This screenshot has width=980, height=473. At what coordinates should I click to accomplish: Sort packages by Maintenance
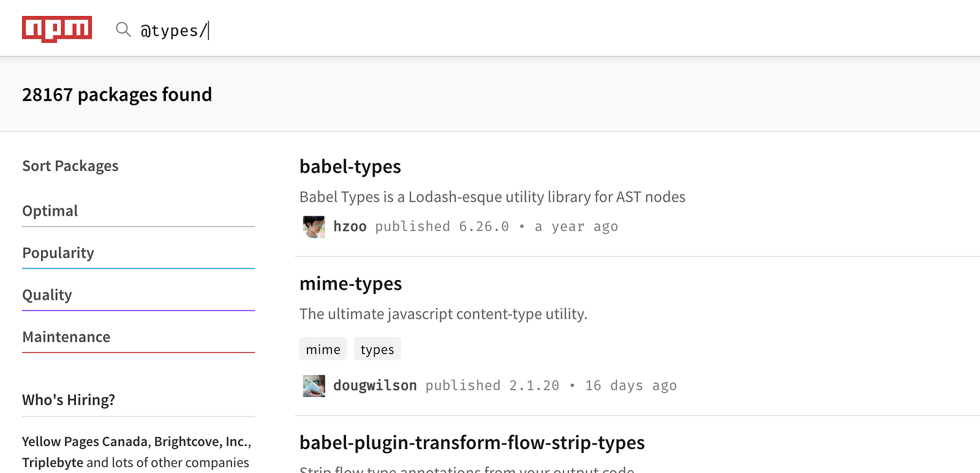pos(66,337)
